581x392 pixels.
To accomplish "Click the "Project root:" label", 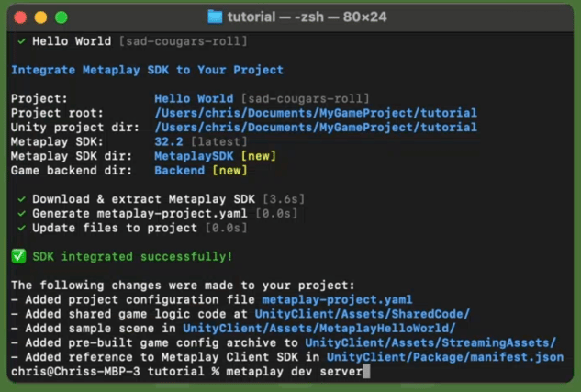I will pos(57,113).
